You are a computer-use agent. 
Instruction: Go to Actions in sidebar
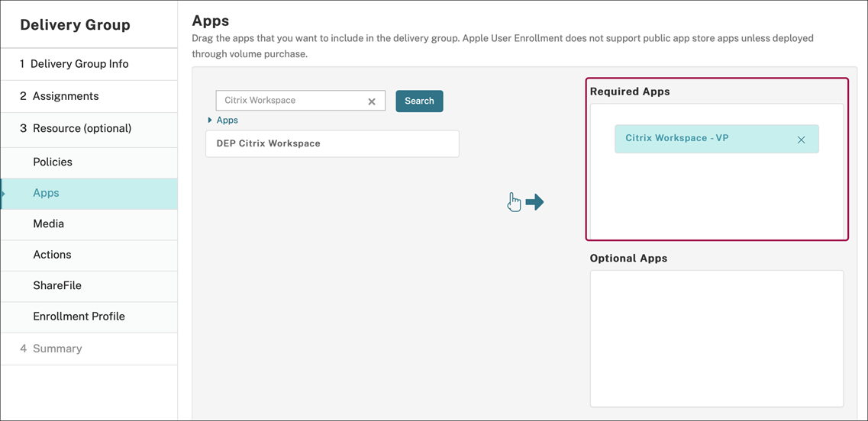click(x=52, y=255)
